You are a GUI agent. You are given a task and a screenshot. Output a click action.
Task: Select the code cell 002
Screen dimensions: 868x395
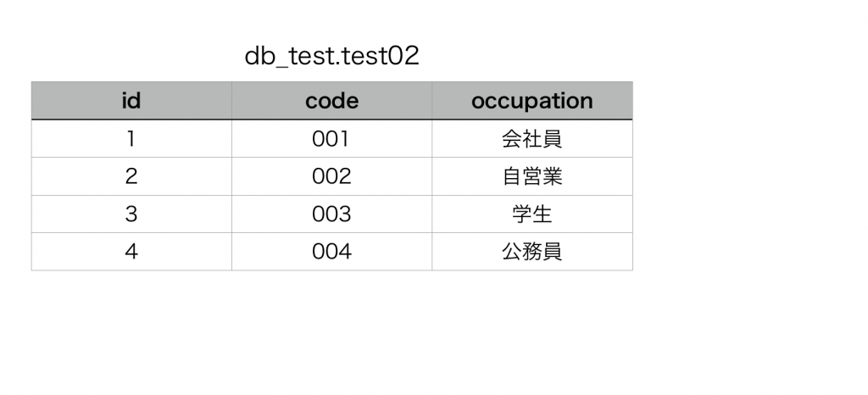[331, 176]
